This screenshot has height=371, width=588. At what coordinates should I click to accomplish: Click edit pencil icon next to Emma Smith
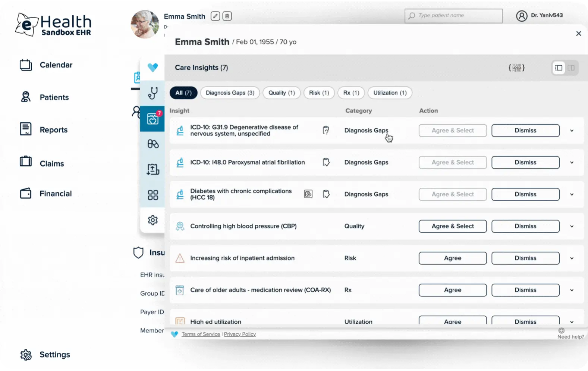[215, 16]
